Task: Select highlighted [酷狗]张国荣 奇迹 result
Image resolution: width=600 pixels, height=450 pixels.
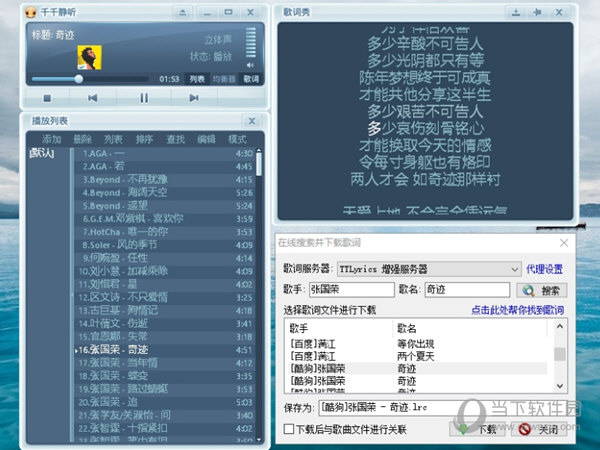Action: [417, 369]
